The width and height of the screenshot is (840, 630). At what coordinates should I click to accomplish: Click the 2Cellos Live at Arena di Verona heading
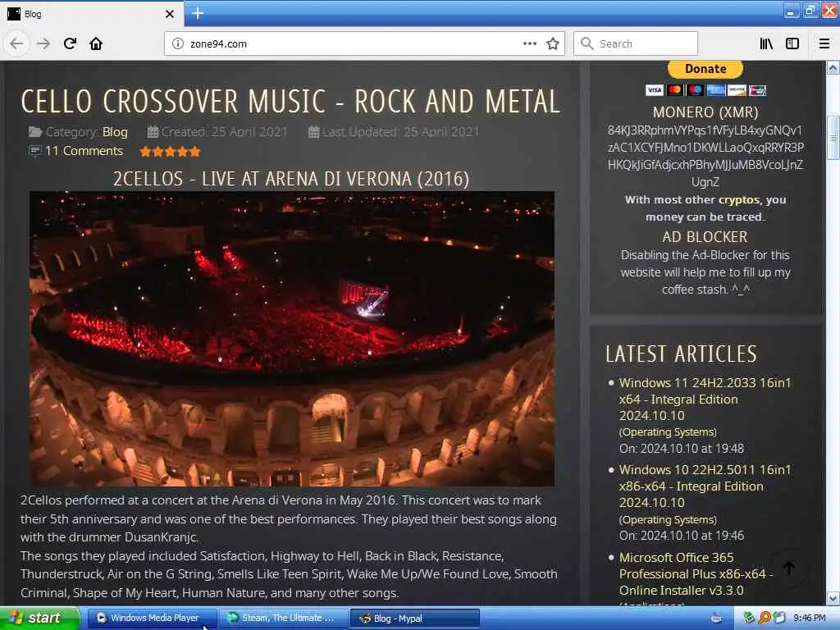[291, 179]
